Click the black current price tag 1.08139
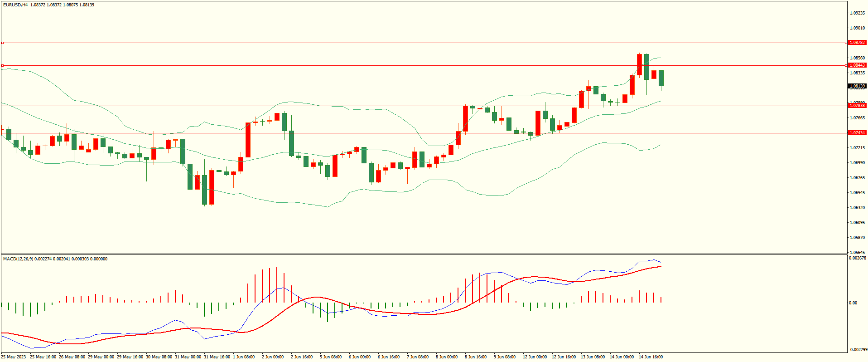Screen dimensions: 868x362 tap(857, 86)
